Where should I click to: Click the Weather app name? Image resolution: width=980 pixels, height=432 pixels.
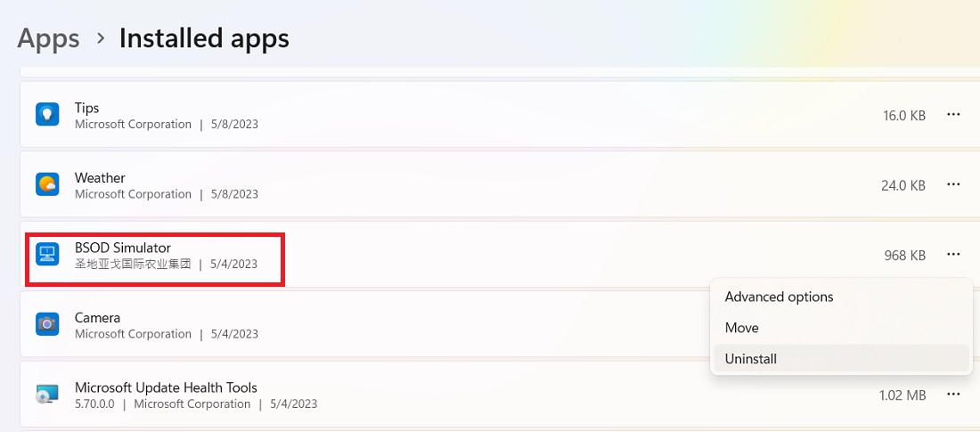(100, 177)
